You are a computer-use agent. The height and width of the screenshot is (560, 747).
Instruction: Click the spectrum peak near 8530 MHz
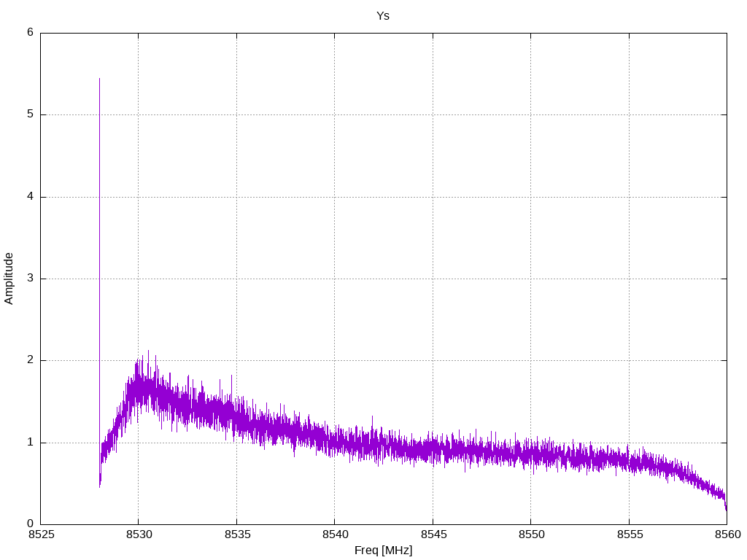click(x=148, y=352)
